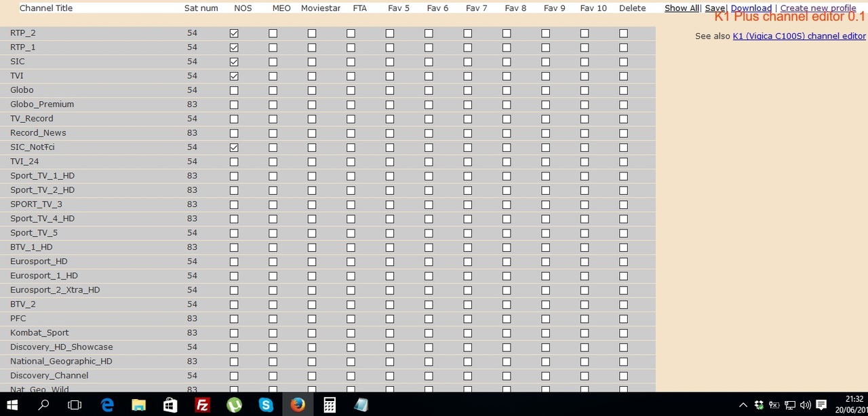Uncheck the NOS checkbox for RTP_2
This screenshot has height=416, width=868.
coord(234,33)
